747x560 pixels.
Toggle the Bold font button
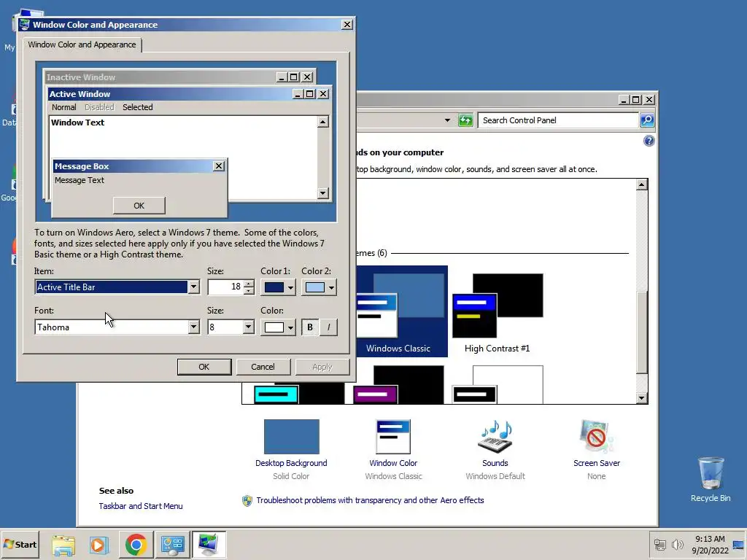click(x=309, y=327)
